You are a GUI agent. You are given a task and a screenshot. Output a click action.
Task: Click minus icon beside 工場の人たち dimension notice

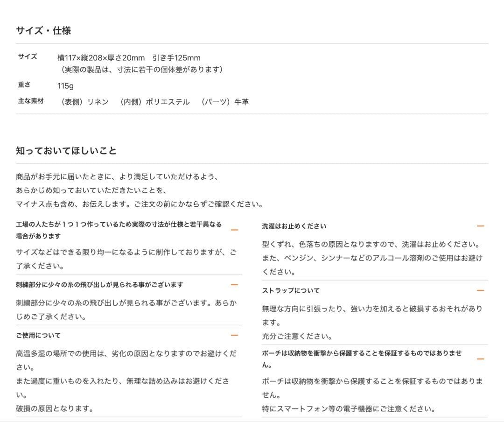click(x=234, y=230)
